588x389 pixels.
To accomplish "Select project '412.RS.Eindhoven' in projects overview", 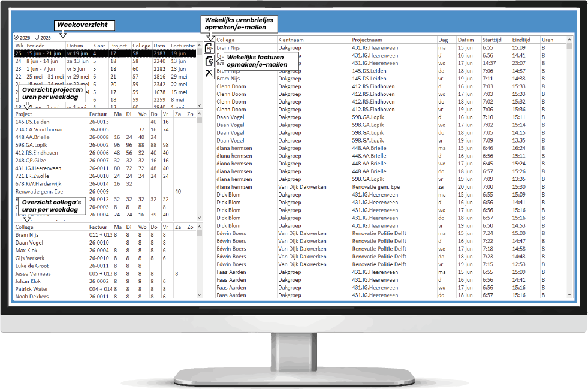I will pos(37,153).
